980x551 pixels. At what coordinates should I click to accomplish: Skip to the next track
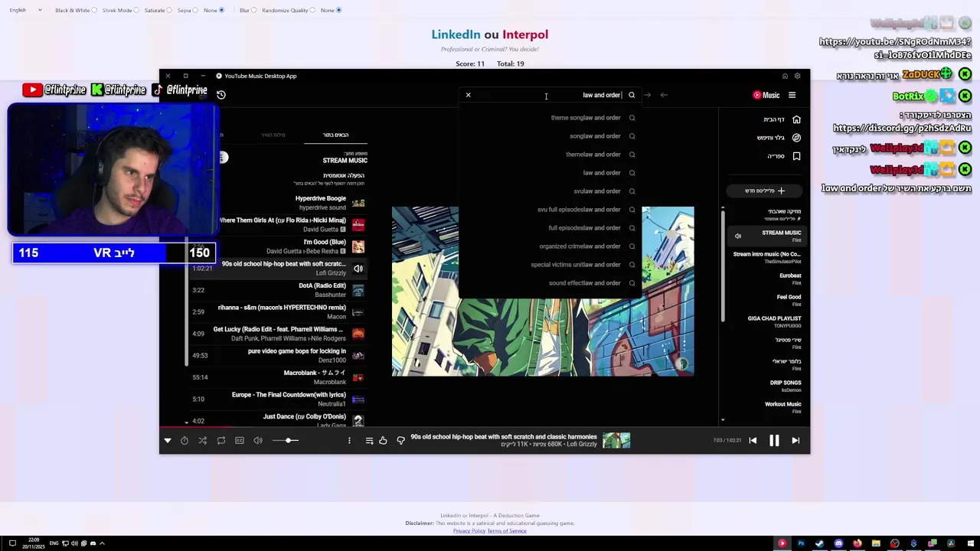tap(795, 441)
